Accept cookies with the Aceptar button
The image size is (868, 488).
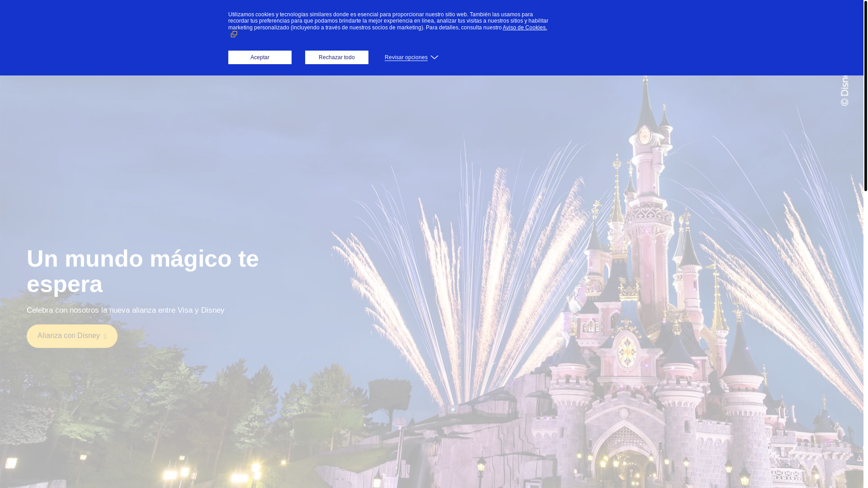tap(259, 57)
